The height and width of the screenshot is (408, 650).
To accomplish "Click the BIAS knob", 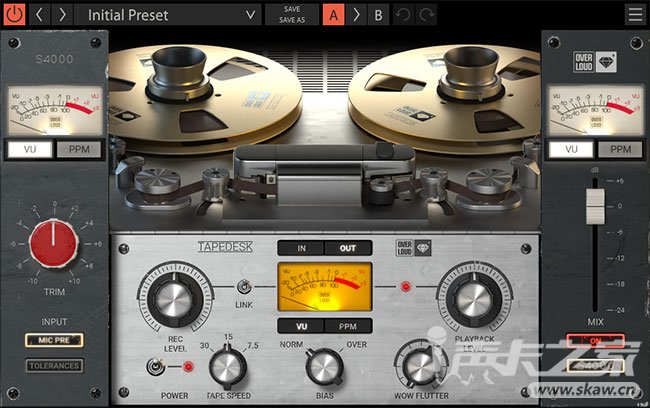I will pos(325,367).
